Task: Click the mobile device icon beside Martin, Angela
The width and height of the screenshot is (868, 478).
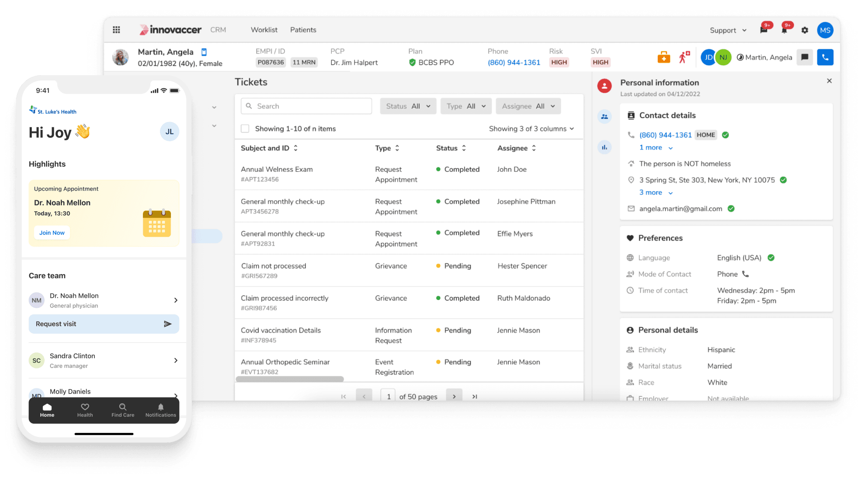Action: (x=204, y=52)
